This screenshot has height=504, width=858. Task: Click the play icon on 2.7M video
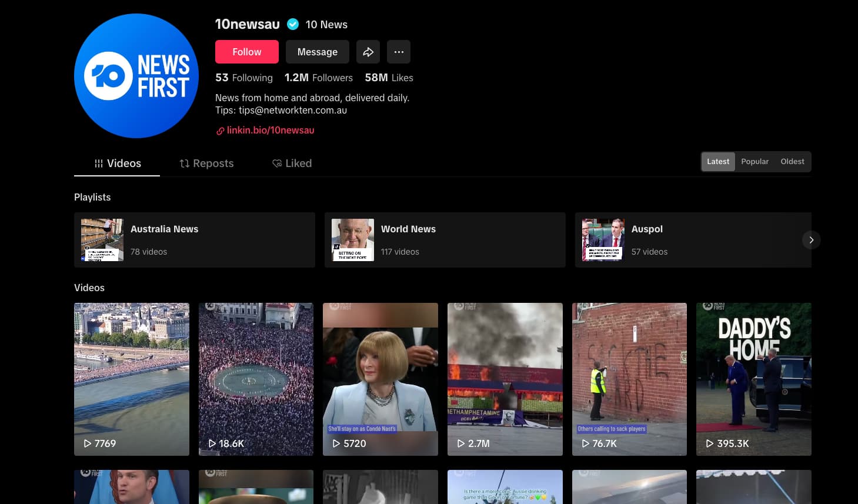pos(460,443)
